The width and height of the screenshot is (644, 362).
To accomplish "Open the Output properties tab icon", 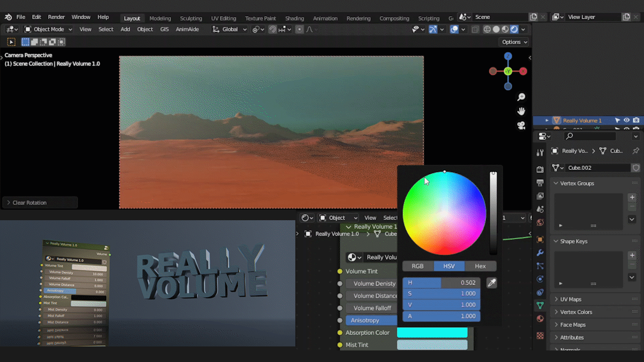I will pos(540,183).
